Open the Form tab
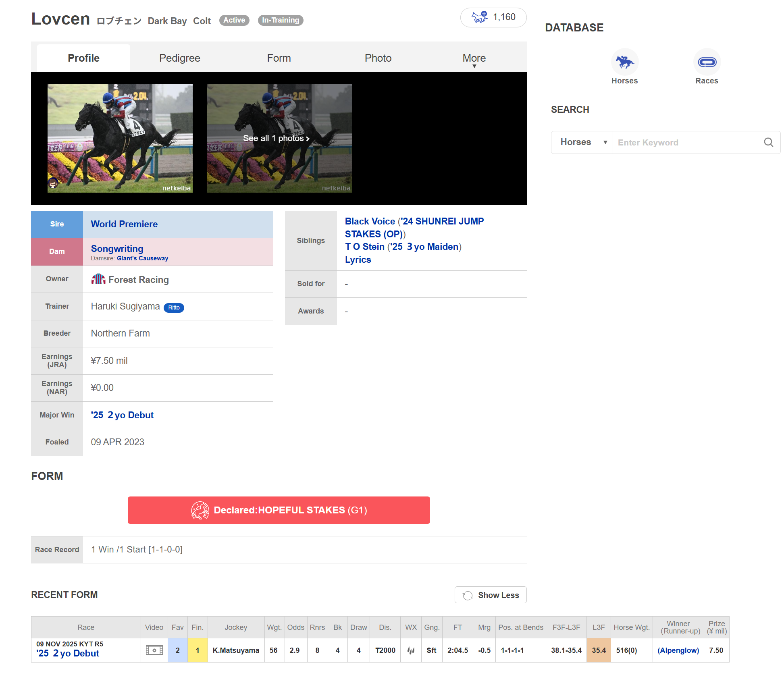This screenshot has height=675, width=784. click(x=279, y=58)
